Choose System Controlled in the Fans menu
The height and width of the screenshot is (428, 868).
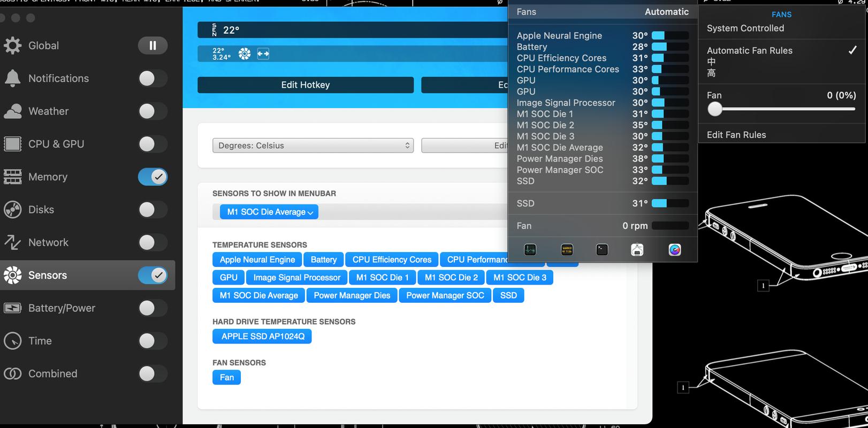point(745,28)
